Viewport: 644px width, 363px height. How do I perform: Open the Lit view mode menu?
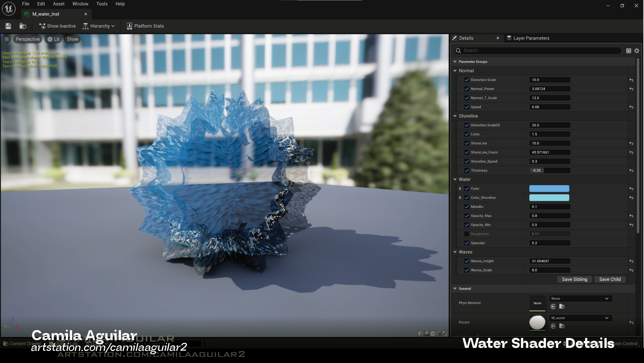pyautogui.click(x=53, y=39)
